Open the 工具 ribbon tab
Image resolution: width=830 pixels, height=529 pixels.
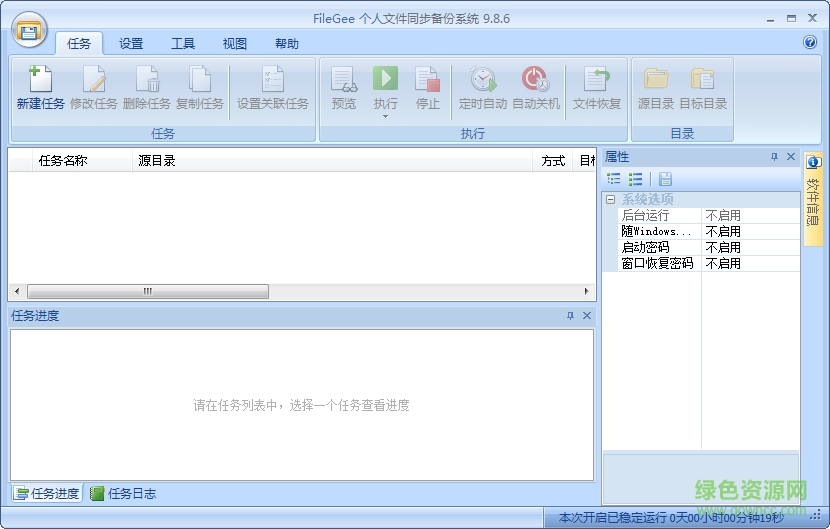click(x=183, y=43)
